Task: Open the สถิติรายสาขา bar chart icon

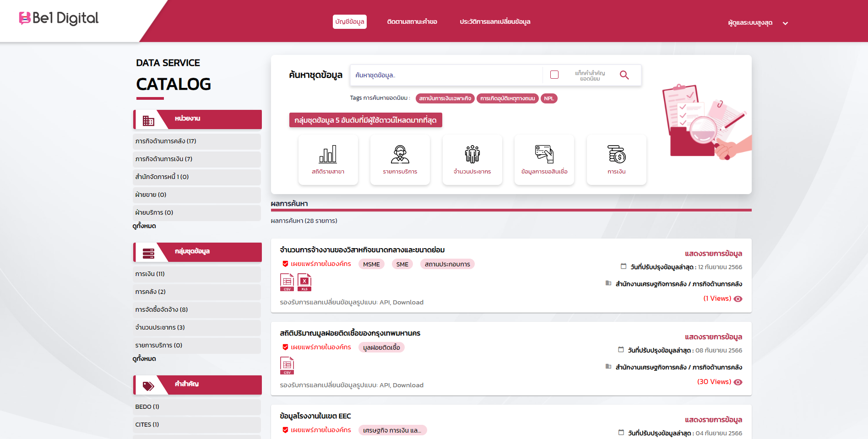Action: (x=328, y=154)
